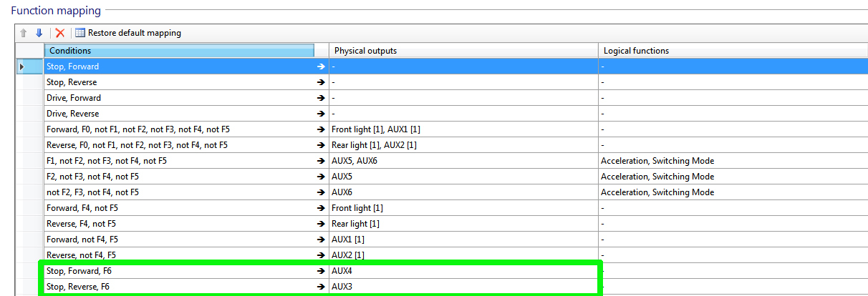The image size is (868, 296).
Task: Click AUX4 physical output cell
Action: (x=464, y=271)
